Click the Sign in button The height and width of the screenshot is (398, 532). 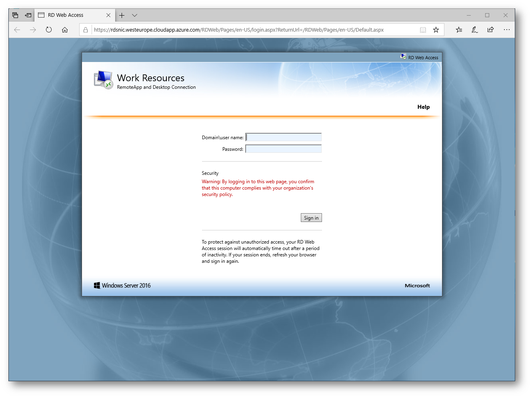[311, 218]
